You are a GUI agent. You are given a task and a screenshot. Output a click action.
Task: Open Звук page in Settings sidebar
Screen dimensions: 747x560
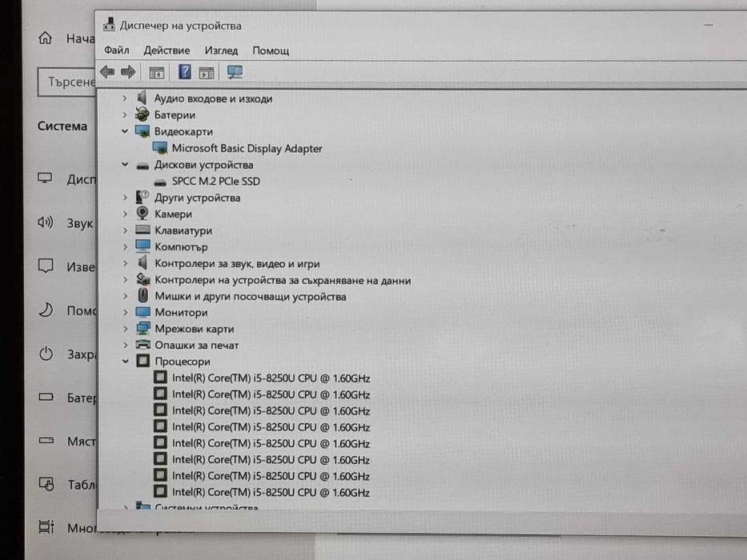[x=79, y=223]
